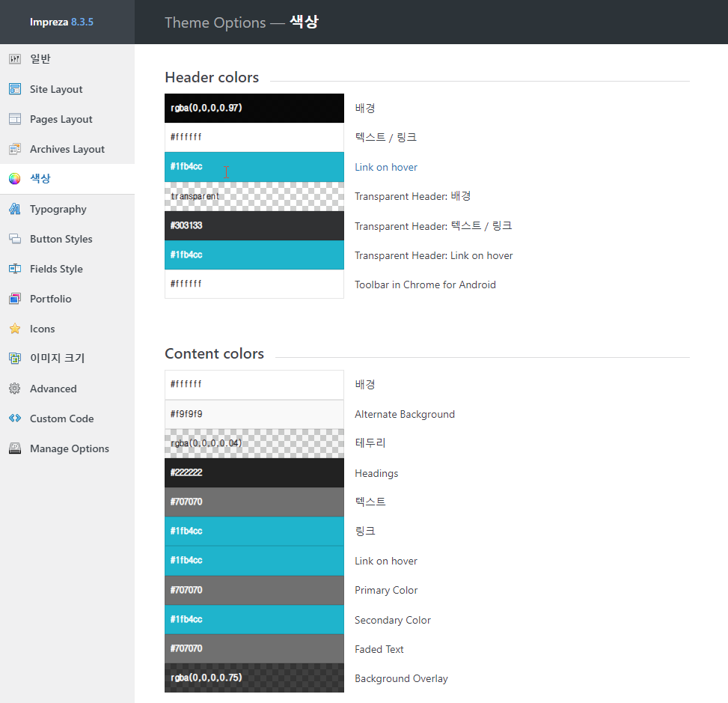The image size is (728, 703).
Task: Click the Secondary Color label
Action: click(x=393, y=621)
